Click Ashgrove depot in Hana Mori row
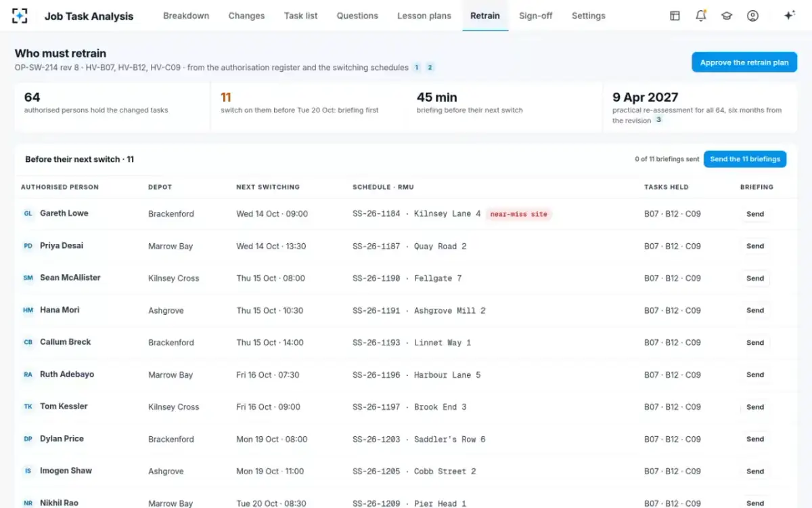Viewport: 812px width, 508px height. pos(166,311)
